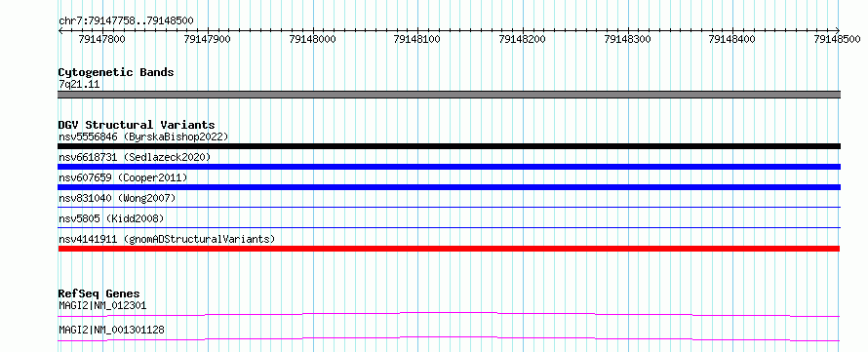This screenshot has width=868, height=352.
Task: Click ruler position 79148100
Action: (416, 39)
